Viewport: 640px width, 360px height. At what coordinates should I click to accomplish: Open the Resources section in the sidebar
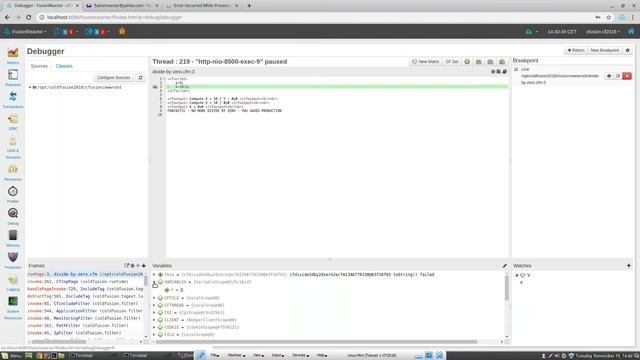pos(13,173)
